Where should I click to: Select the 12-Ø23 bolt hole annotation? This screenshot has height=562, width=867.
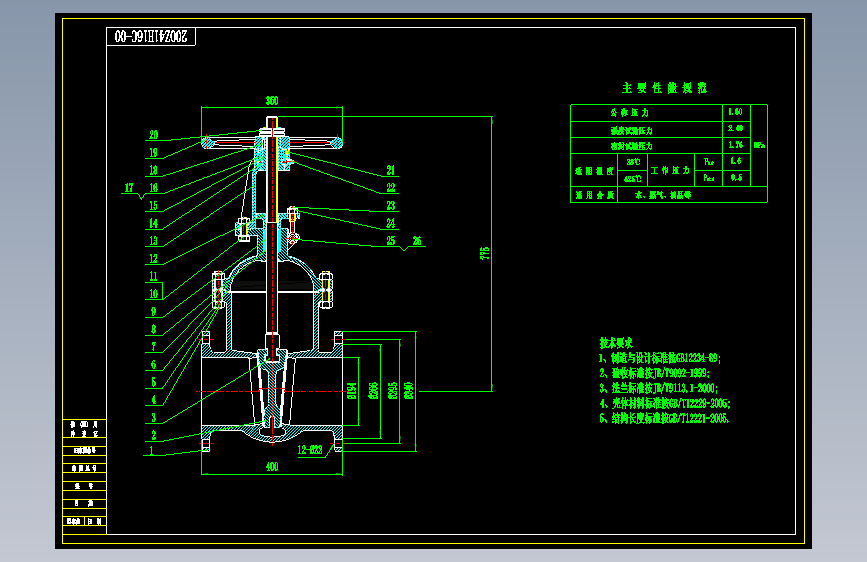pos(310,450)
